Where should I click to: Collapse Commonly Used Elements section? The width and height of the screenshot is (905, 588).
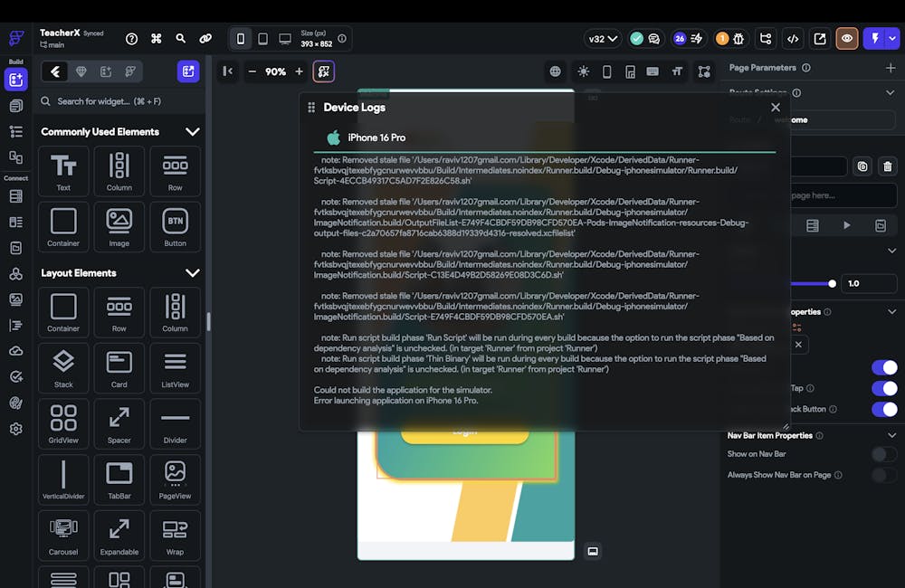(x=192, y=132)
